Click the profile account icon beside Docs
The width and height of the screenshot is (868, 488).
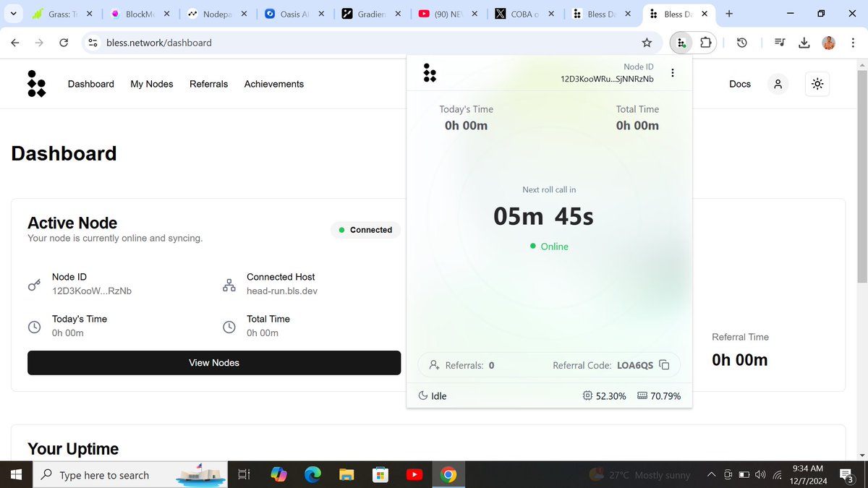[x=778, y=84]
